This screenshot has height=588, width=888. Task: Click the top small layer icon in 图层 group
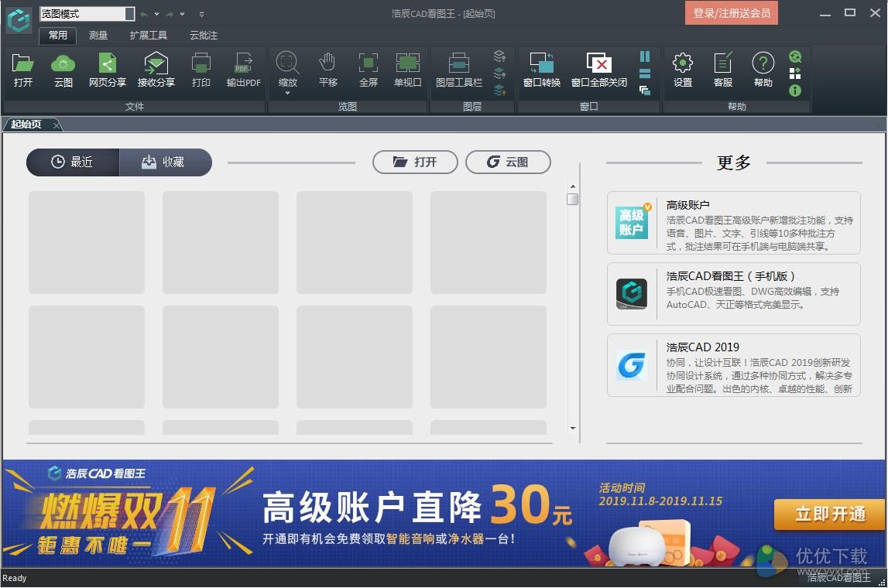[499, 56]
